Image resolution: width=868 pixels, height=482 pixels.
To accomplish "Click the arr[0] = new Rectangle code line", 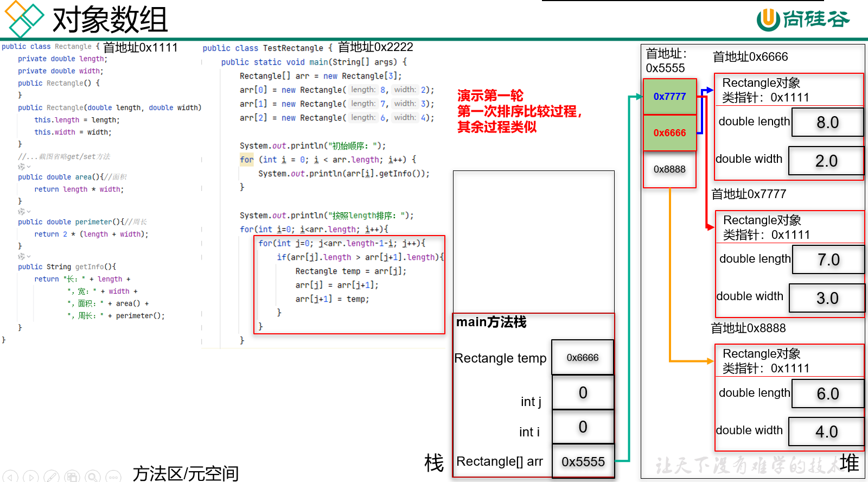I will (x=337, y=90).
